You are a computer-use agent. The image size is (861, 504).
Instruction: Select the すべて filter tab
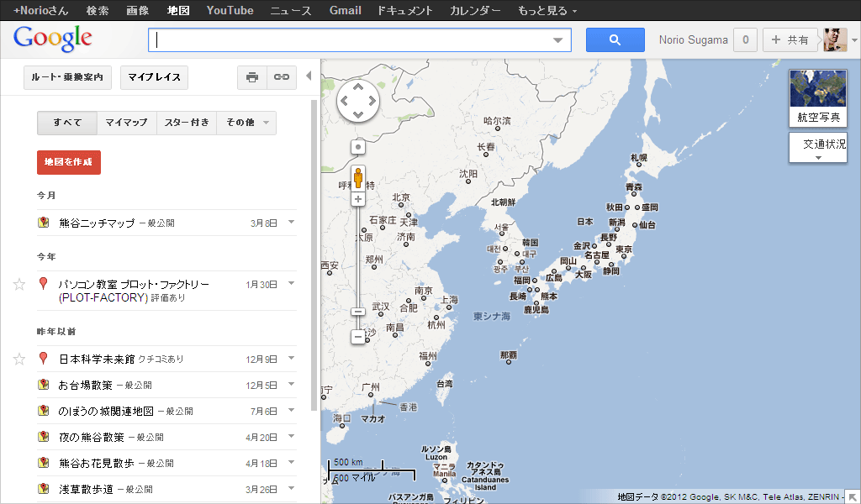tap(67, 123)
